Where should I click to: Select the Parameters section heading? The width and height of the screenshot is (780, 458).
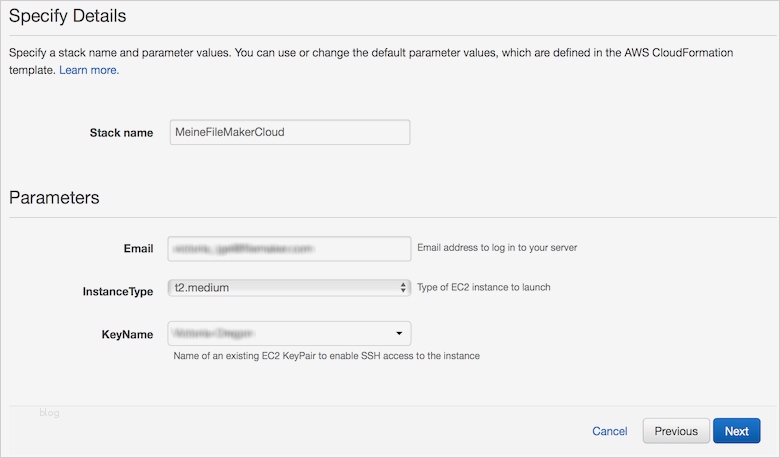coord(54,197)
